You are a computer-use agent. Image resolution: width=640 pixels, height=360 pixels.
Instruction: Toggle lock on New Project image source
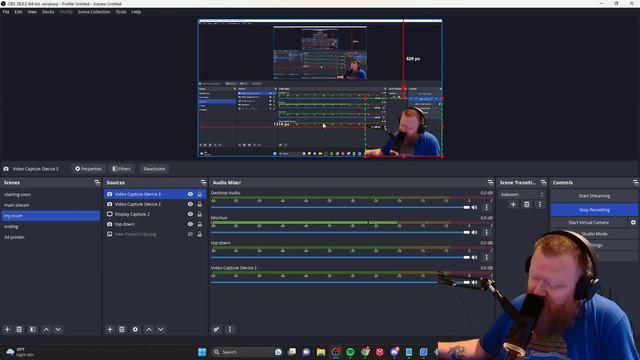200,234
